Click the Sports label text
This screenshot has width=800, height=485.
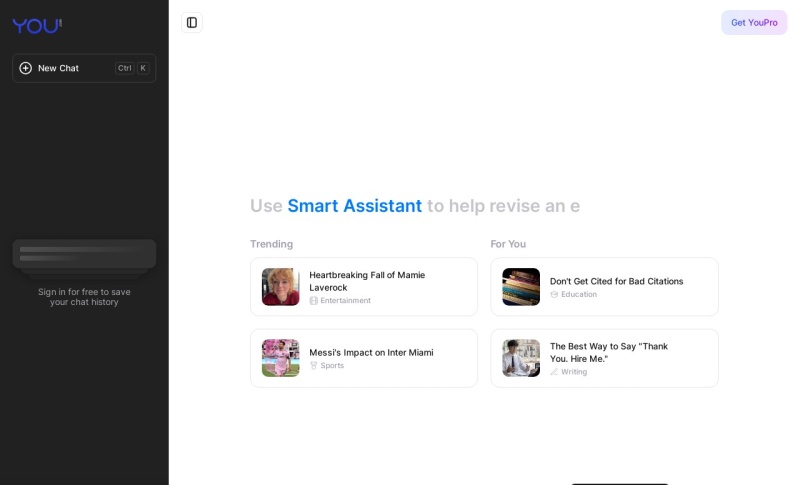coord(332,366)
